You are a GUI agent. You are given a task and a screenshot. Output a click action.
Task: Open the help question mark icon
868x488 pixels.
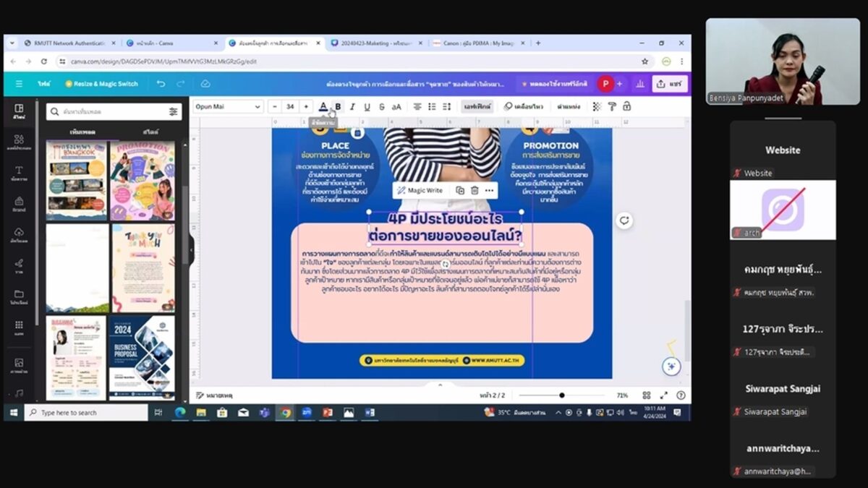[x=681, y=395]
